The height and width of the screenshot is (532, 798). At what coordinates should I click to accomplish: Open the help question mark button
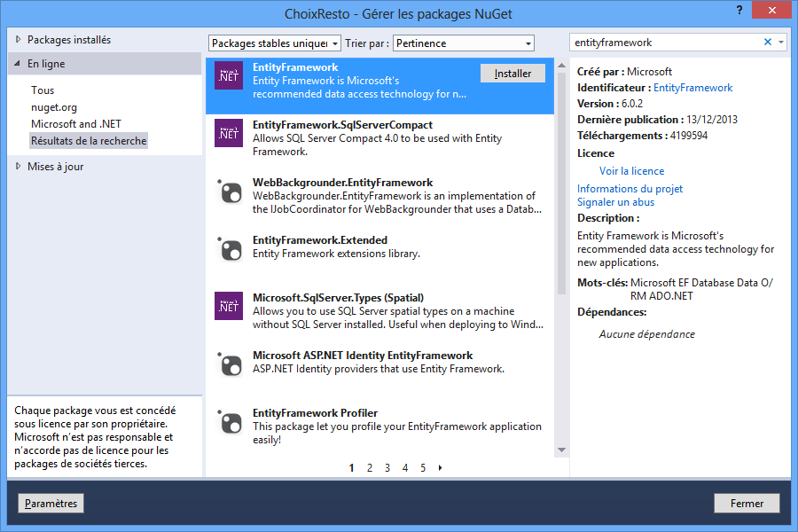point(739,10)
